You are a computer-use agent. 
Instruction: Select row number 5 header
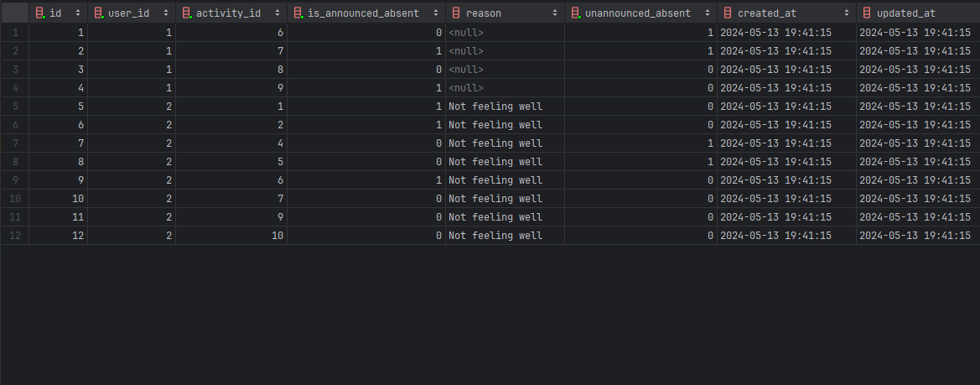(x=14, y=107)
